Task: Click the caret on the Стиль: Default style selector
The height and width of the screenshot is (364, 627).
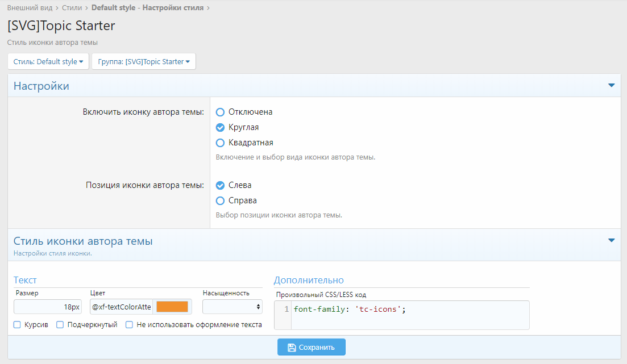Action: (x=81, y=61)
